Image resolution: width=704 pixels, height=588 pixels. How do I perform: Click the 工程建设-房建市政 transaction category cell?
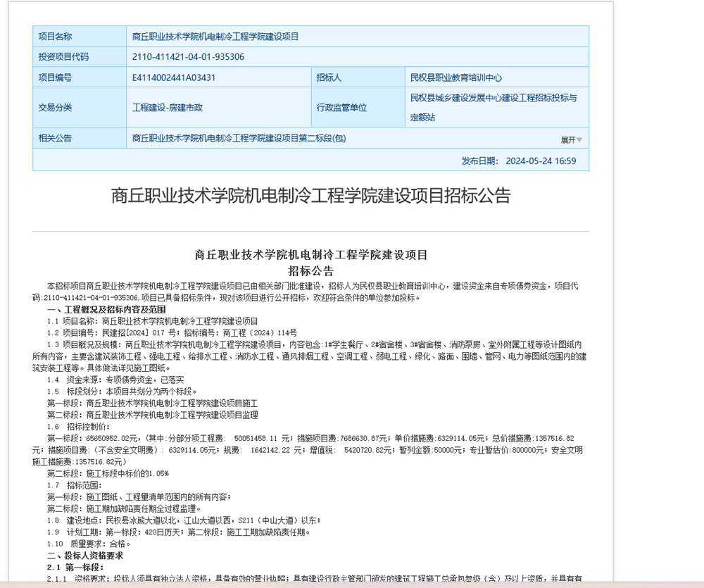click(219, 107)
